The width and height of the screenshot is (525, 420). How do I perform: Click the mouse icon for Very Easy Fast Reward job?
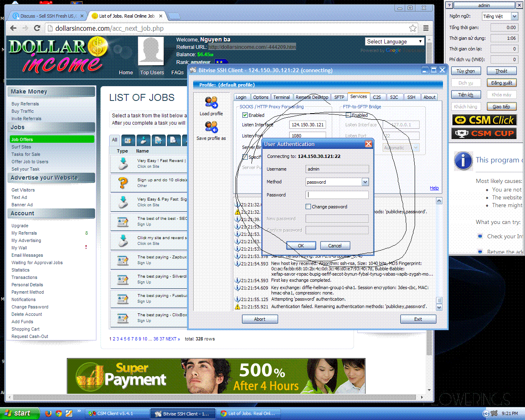[x=123, y=164]
